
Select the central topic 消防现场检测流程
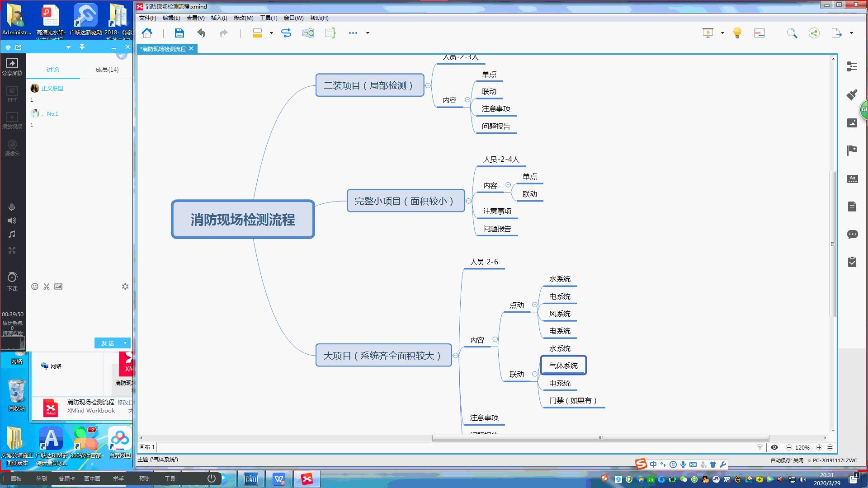[x=243, y=219]
